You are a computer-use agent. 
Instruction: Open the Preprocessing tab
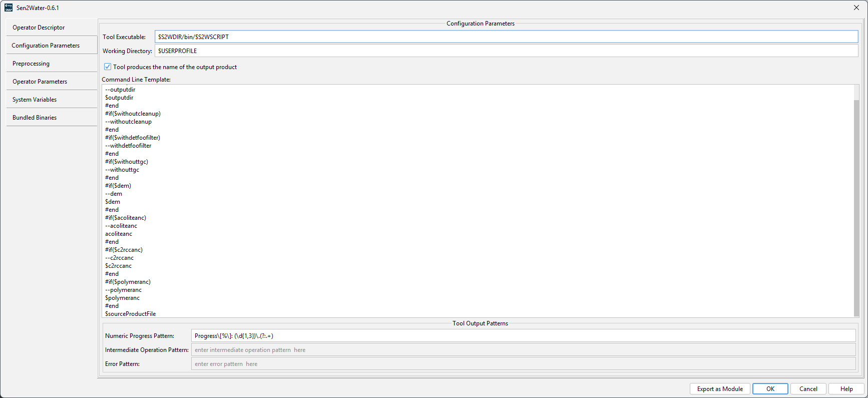[x=52, y=64]
